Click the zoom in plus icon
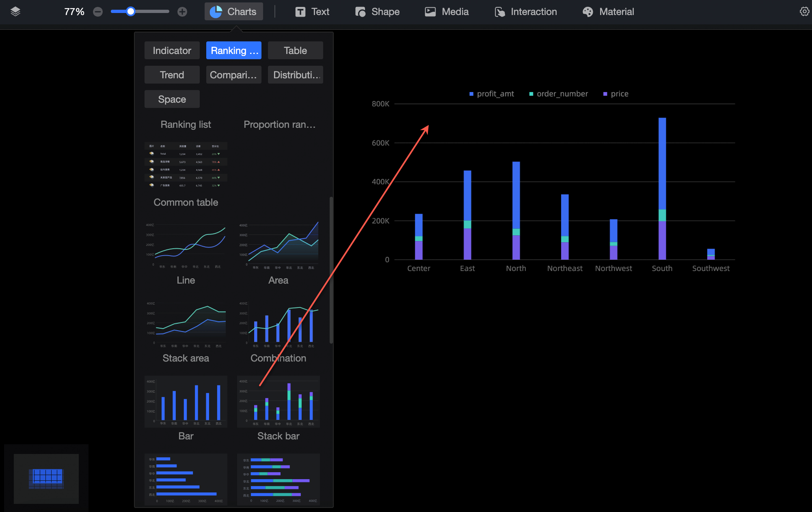The width and height of the screenshot is (812, 512). coord(182,12)
